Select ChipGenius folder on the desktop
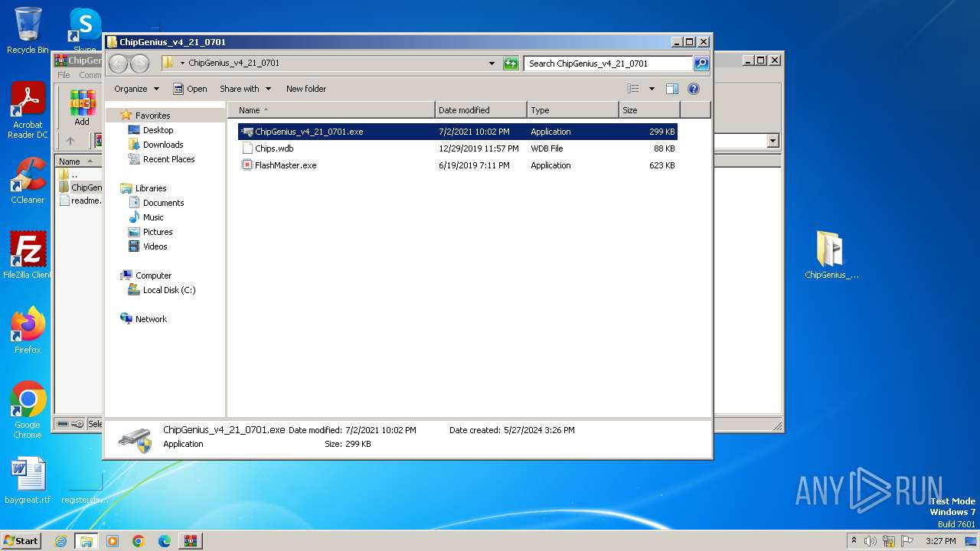This screenshot has width=980, height=551. 831,256
